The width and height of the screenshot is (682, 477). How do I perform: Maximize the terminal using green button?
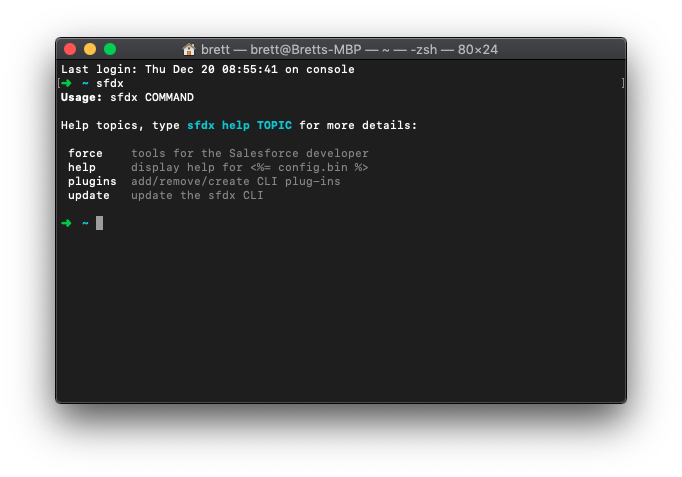pyautogui.click(x=110, y=49)
